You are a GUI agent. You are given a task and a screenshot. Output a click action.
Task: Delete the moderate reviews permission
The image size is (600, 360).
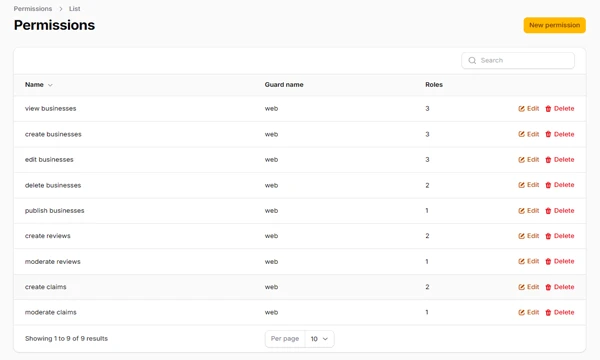click(559, 261)
